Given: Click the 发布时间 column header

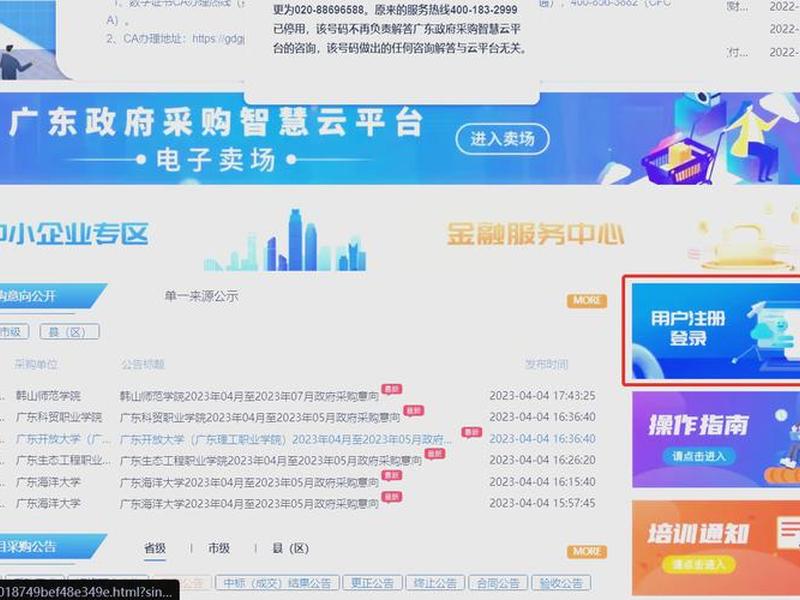Looking at the screenshot, I should tap(546, 364).
